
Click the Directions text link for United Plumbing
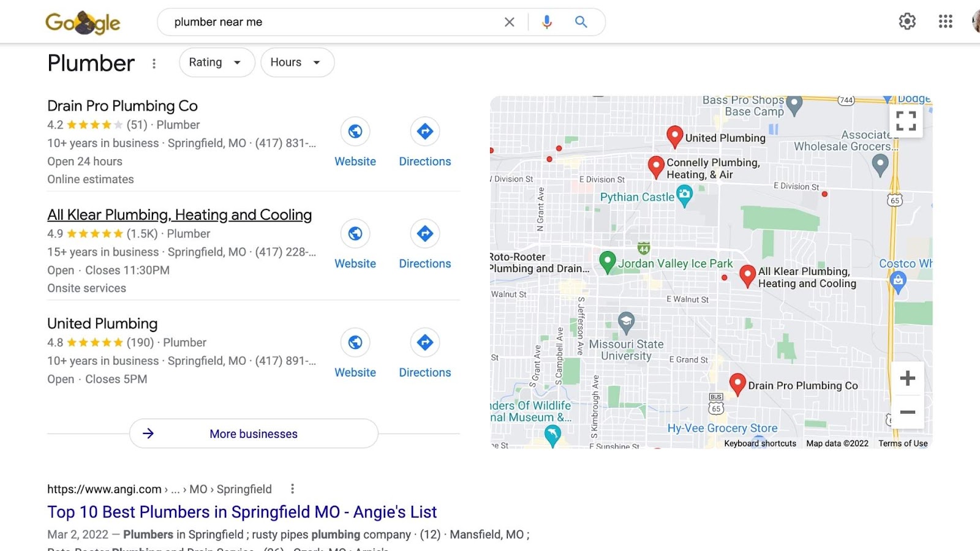(x=425, y=372)
